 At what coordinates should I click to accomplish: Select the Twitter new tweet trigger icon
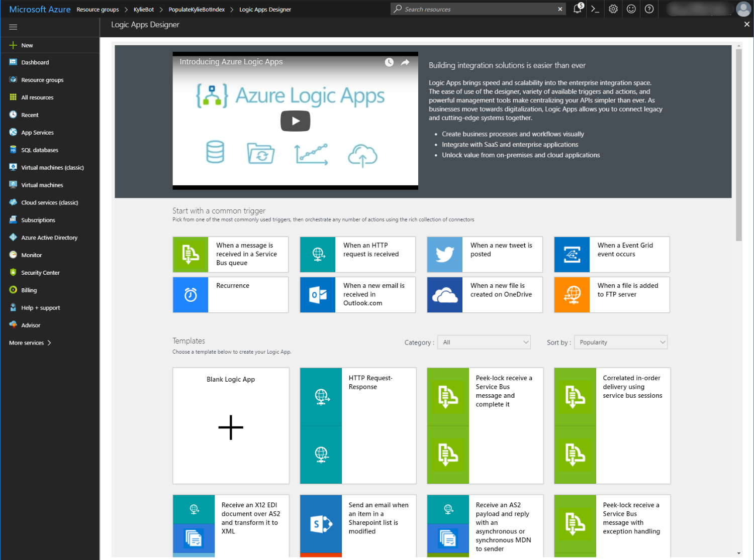tap(445, 255)
